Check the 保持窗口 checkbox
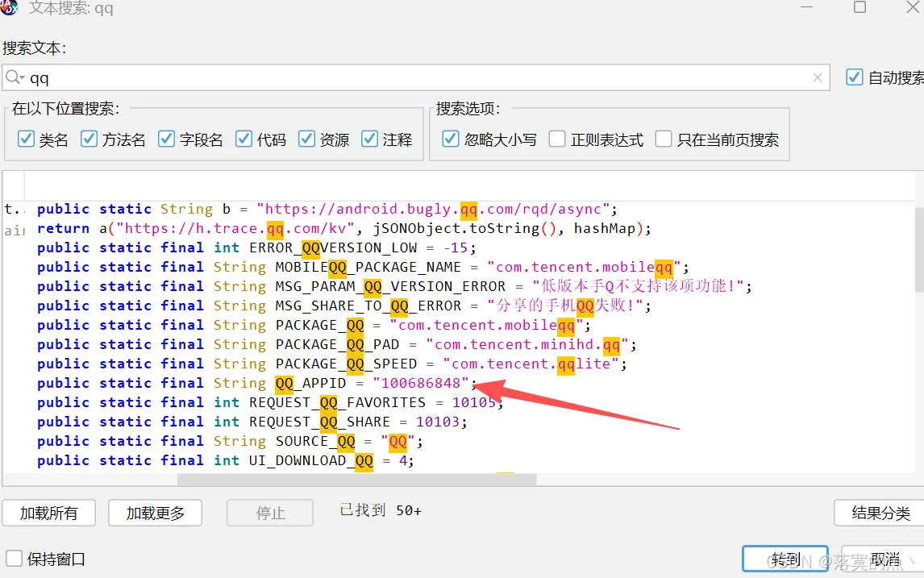 click(15, 558)
